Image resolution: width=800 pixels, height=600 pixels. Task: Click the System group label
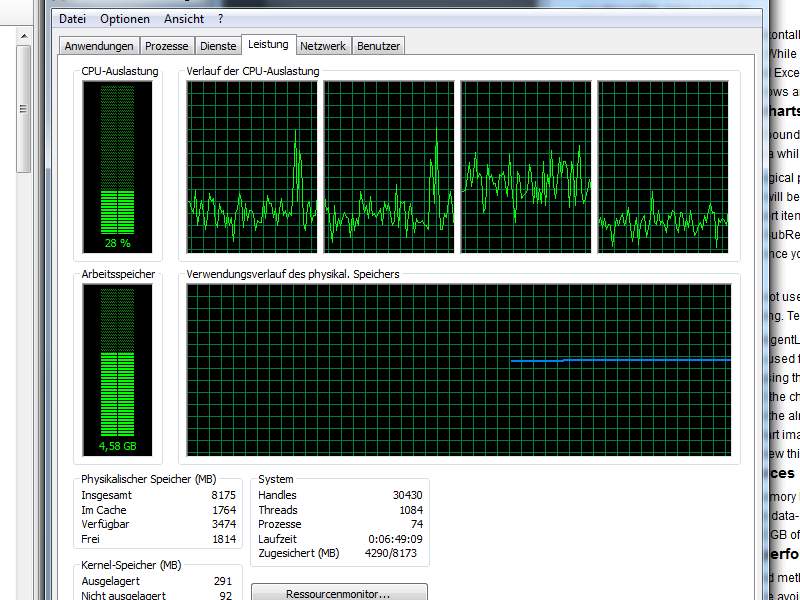pos(276,480)
